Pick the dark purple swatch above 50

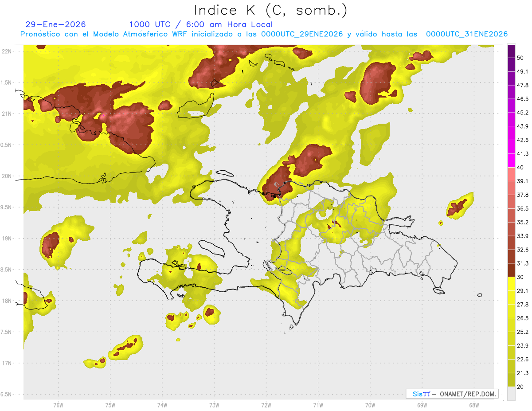511,51
